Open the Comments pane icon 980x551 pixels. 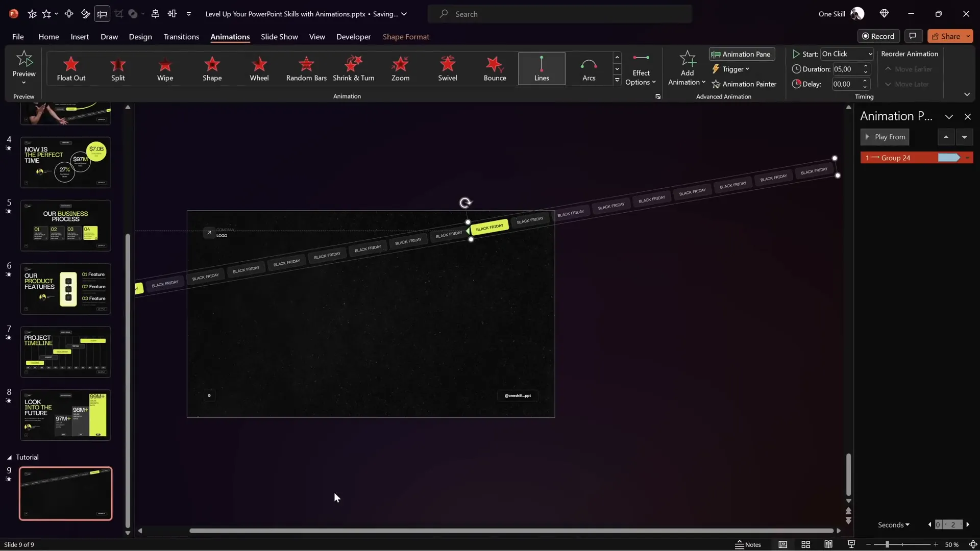tap(913, 36)
